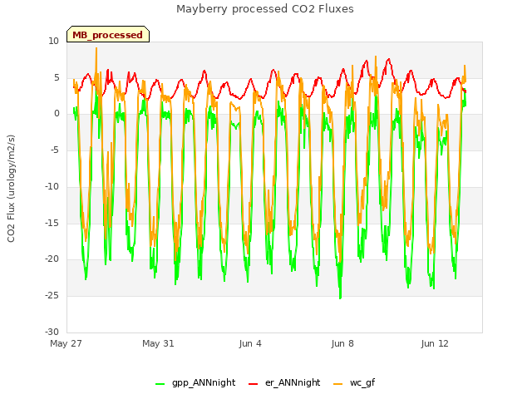Click the -30 y-axis tick label

coord(52,332)
